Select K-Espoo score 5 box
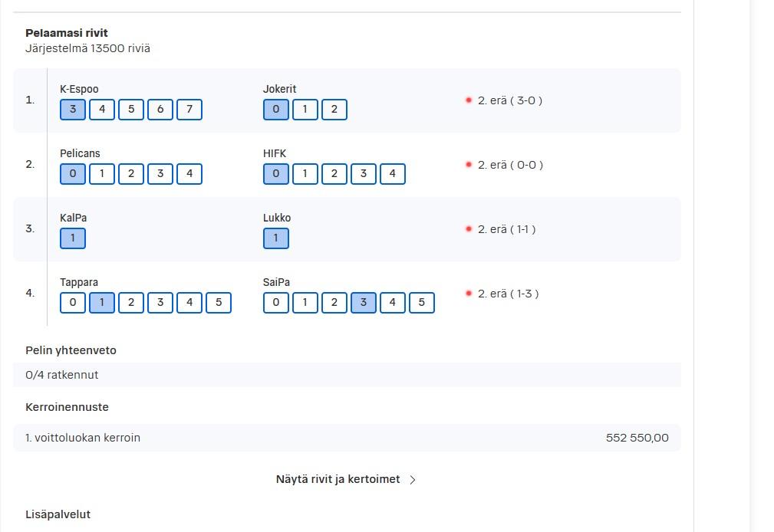The image size is (774, 532). point(131,109)
